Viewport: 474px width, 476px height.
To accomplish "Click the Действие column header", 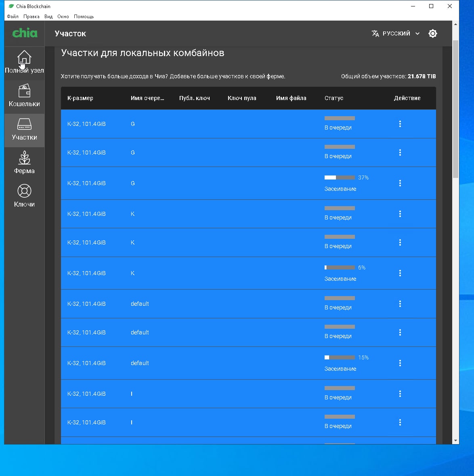I will [x=407, y=98].
